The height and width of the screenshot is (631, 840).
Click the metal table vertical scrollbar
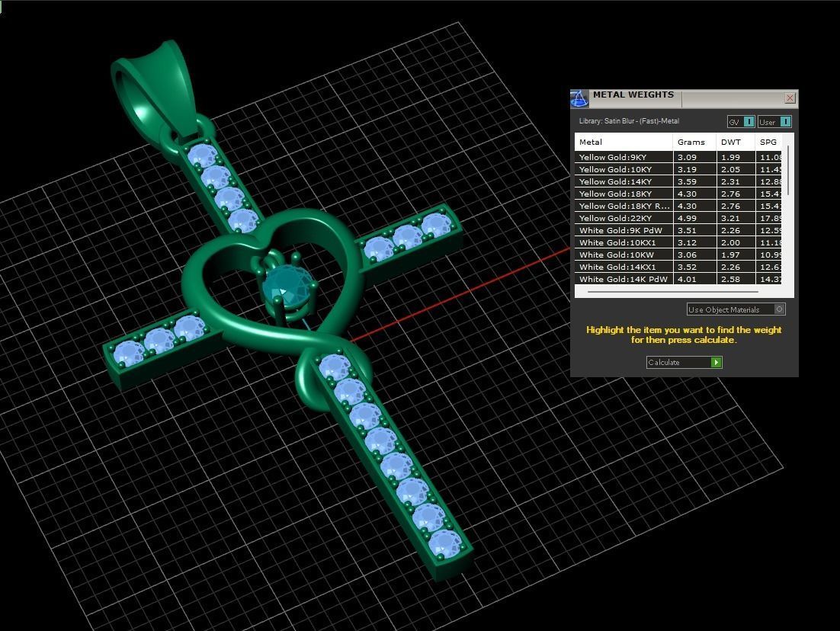point(789,171)
